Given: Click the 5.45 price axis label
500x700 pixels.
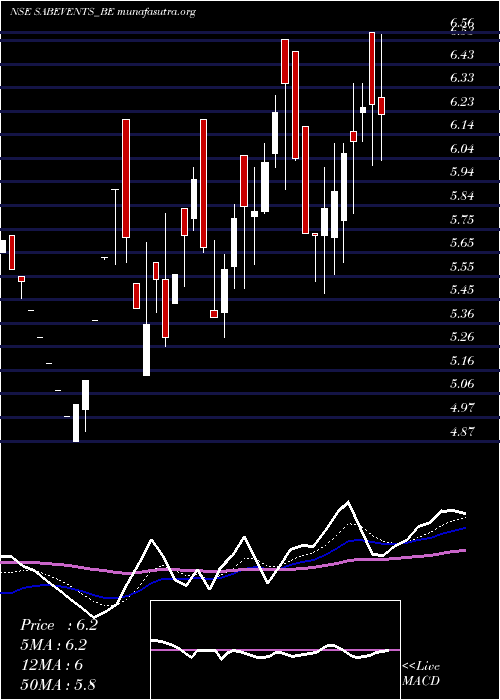Looking at the screenshot, I should (x=462, y=290).
